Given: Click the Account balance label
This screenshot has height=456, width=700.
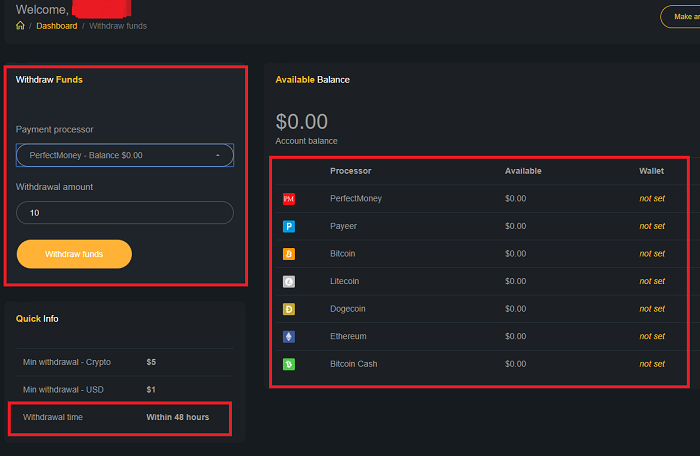Looking at the screenshot, I should click(x=306, y=141).
